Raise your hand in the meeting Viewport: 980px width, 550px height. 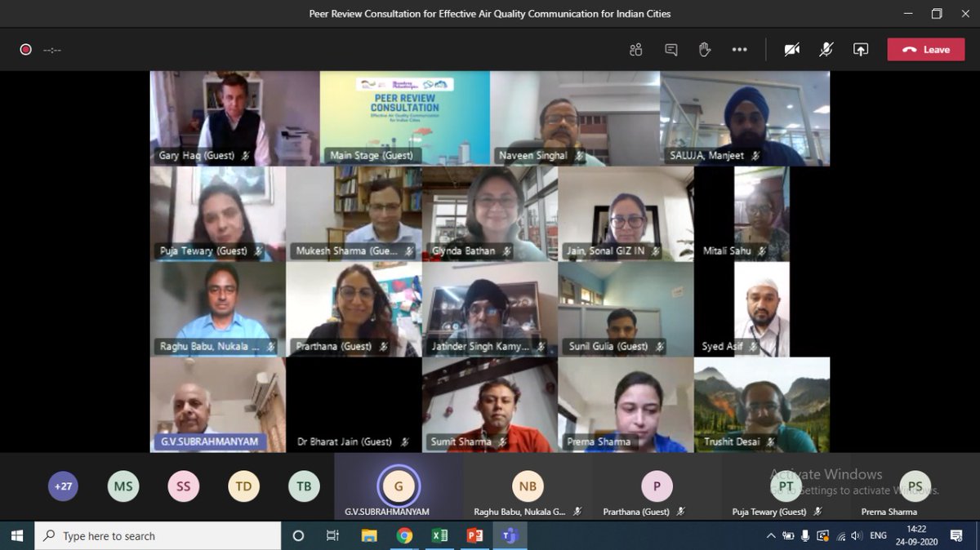(705, 50)
